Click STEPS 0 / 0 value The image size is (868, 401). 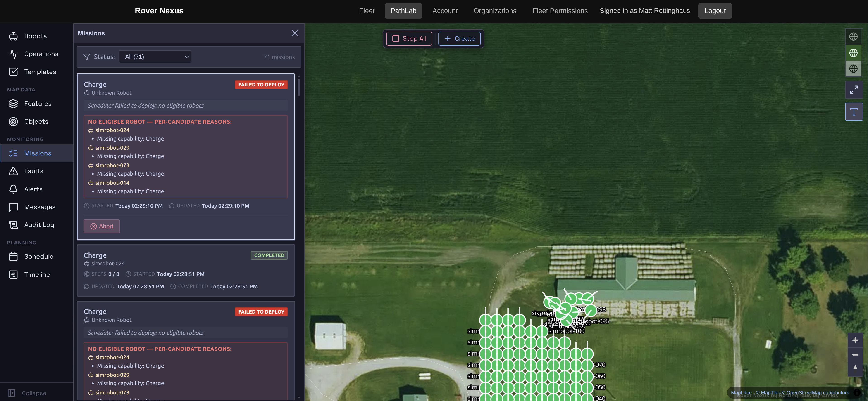click(x=114, y=274)
